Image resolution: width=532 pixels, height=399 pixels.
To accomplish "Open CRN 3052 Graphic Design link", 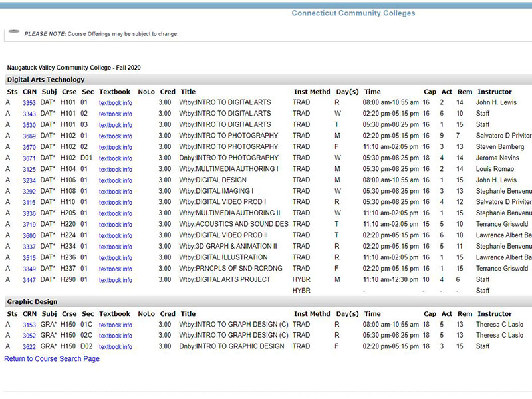I will coord(29,336).
